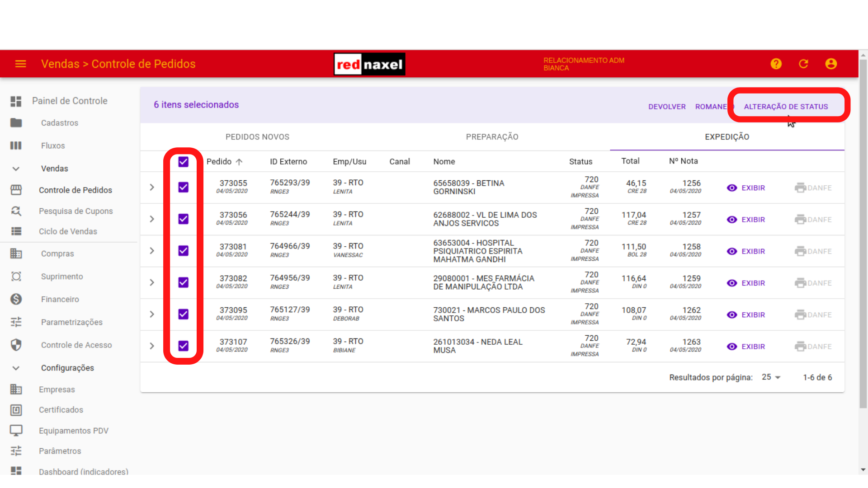Open the results per page dropdown
Image resolution: width=868 pixels, height=488 pixels.
pyautogui.click(x=771, y=377)
